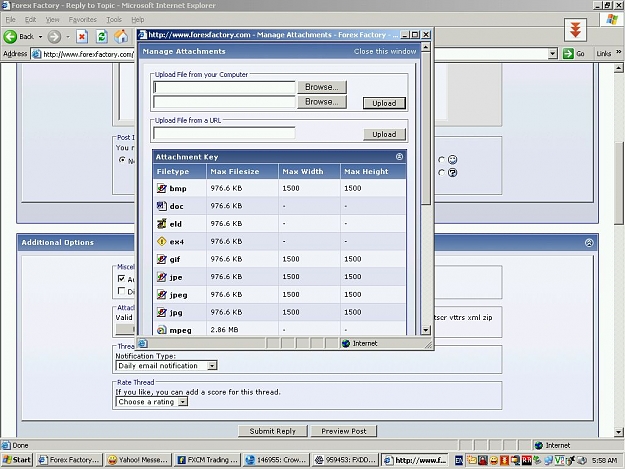The image size is (625, 469).
Task: Click the jpe filetype icon
Action: tap(161, 277)
